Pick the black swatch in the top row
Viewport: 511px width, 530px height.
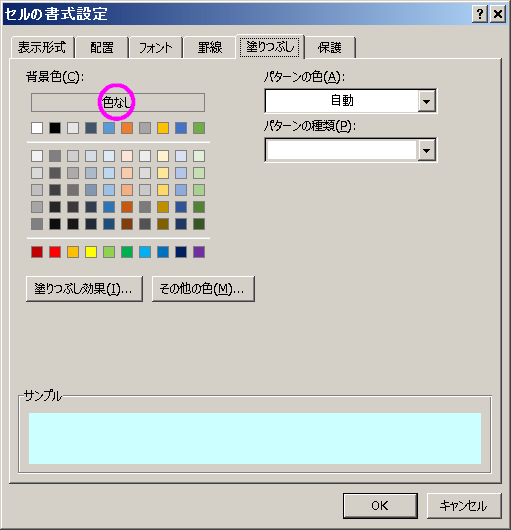pyautogui.click(x=55, y=128)
